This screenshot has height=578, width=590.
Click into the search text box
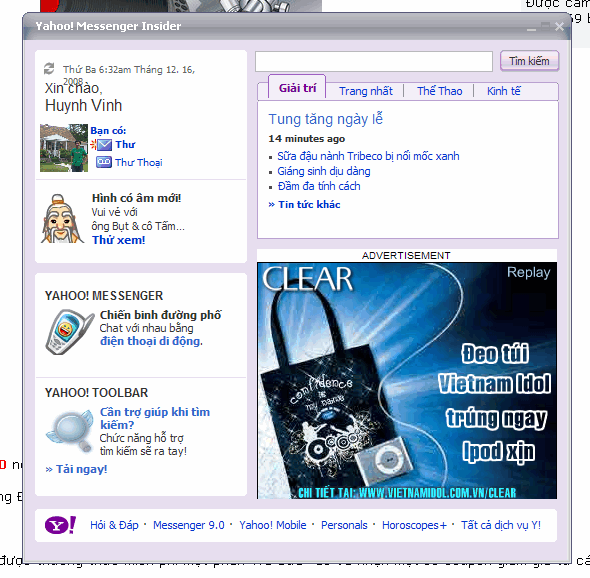click(374, 61)
